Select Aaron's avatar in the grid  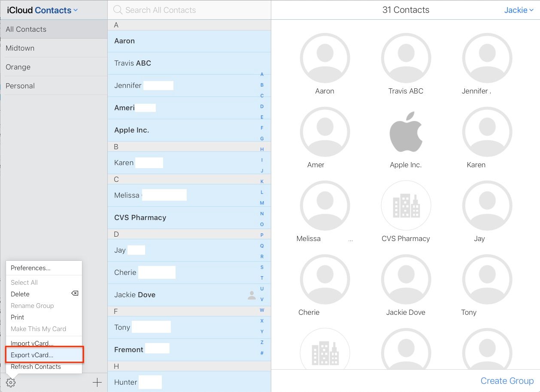(x=325, y=58)
